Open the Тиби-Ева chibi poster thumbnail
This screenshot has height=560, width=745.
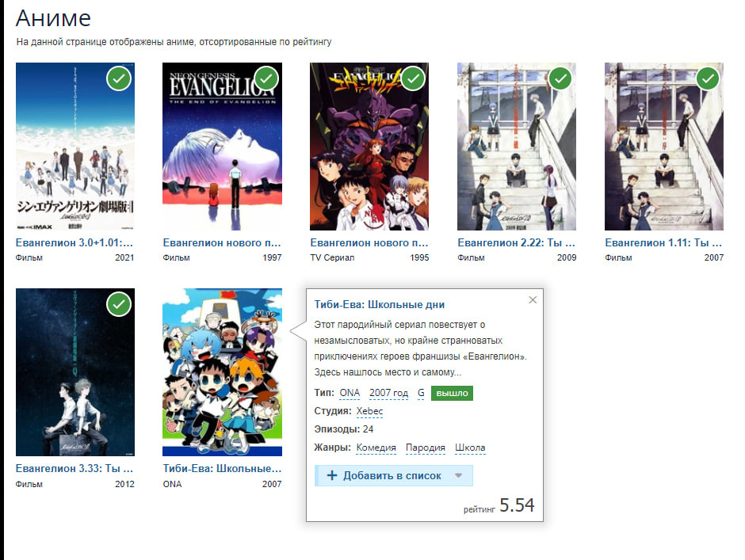pyautogui.click(x=223, y=372)
